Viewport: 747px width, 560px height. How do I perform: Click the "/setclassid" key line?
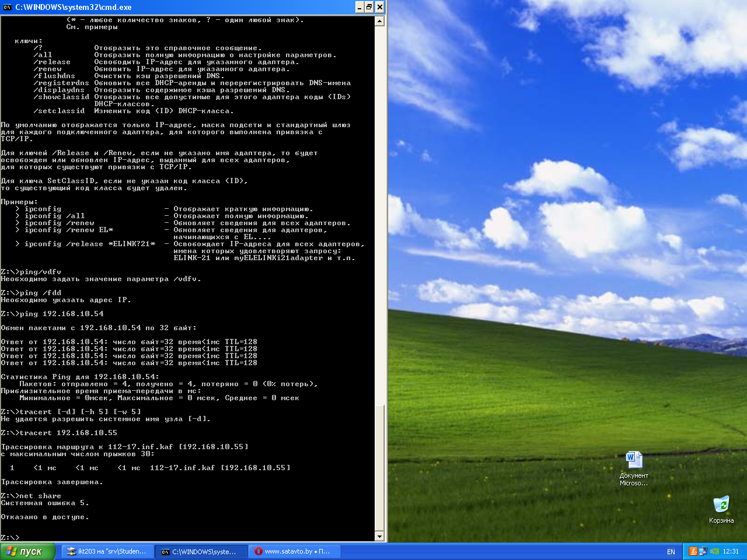134,111
